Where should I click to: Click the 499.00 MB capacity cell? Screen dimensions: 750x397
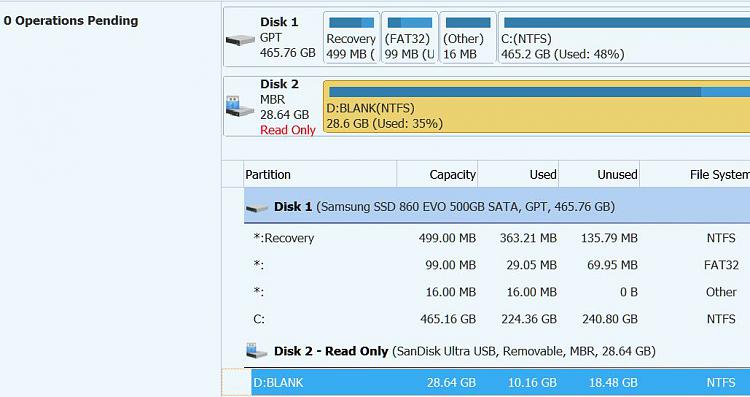point(447,238)
